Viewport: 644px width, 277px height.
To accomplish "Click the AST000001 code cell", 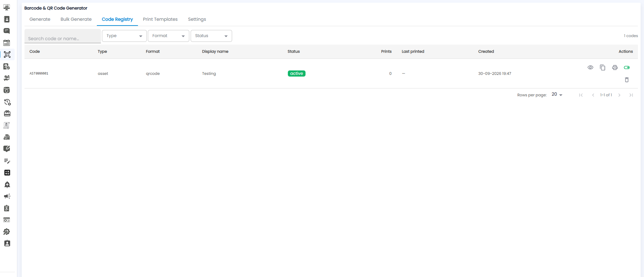I will 39,74.
